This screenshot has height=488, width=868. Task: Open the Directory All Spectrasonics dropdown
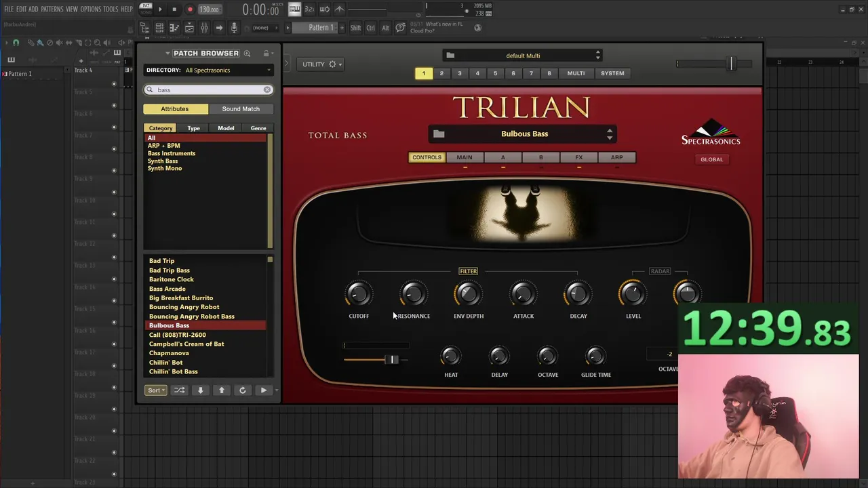click(x=208, y=70)
